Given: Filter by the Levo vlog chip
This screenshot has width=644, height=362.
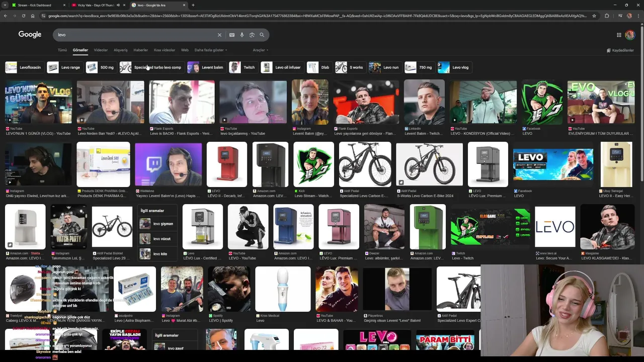Looking at the screenshot, I should (x=454, y=67).
